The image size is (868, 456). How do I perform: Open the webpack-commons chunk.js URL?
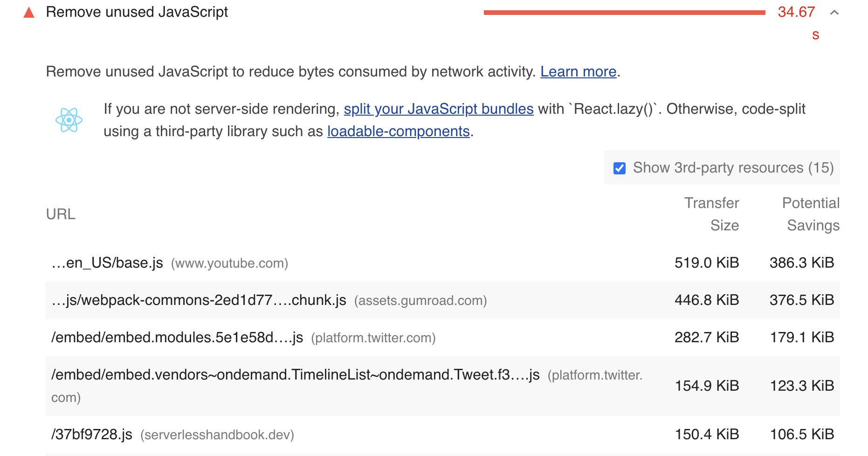[x=199, y=300]
